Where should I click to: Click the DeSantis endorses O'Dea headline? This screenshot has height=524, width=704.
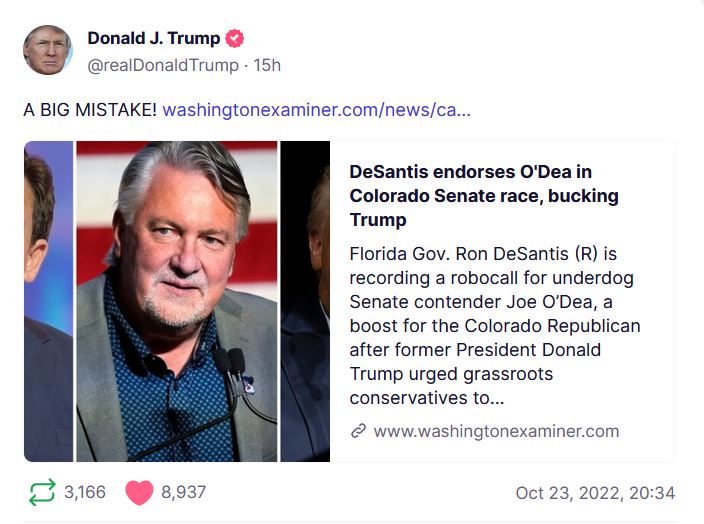click(484, 195)
